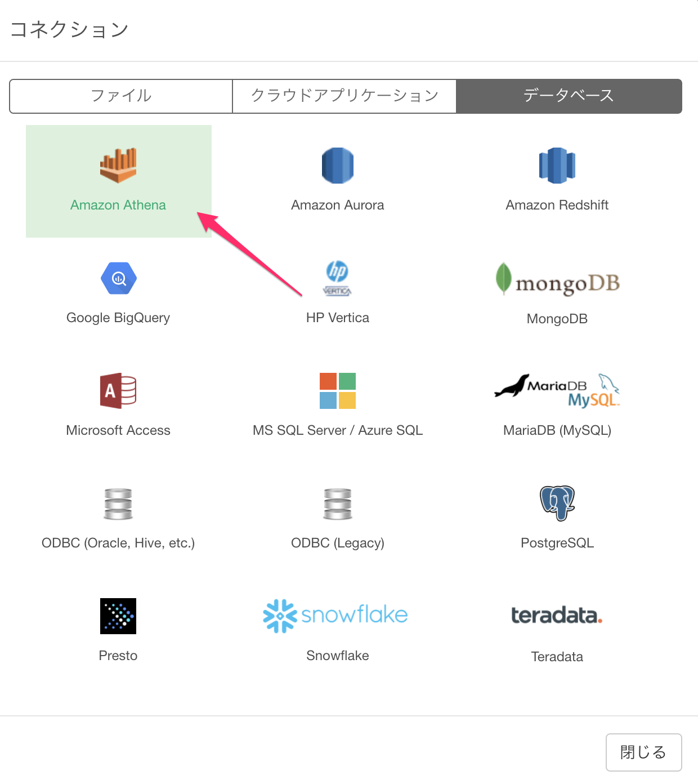This screenshot has width=698, height=784.
Task: Open the クラウドアプリケーション tab
Action: tap(344, 96)
